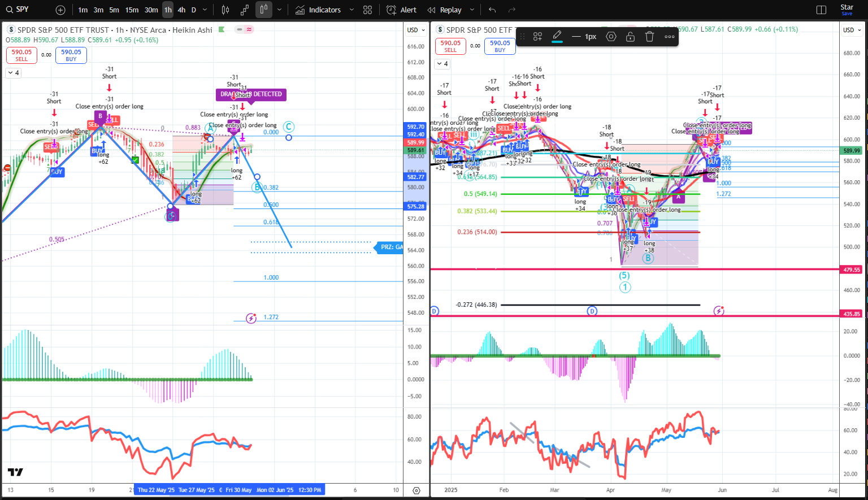Select the bars chart style icon
The width and height of the screenshot is (868, 500).
click(225, 10)
